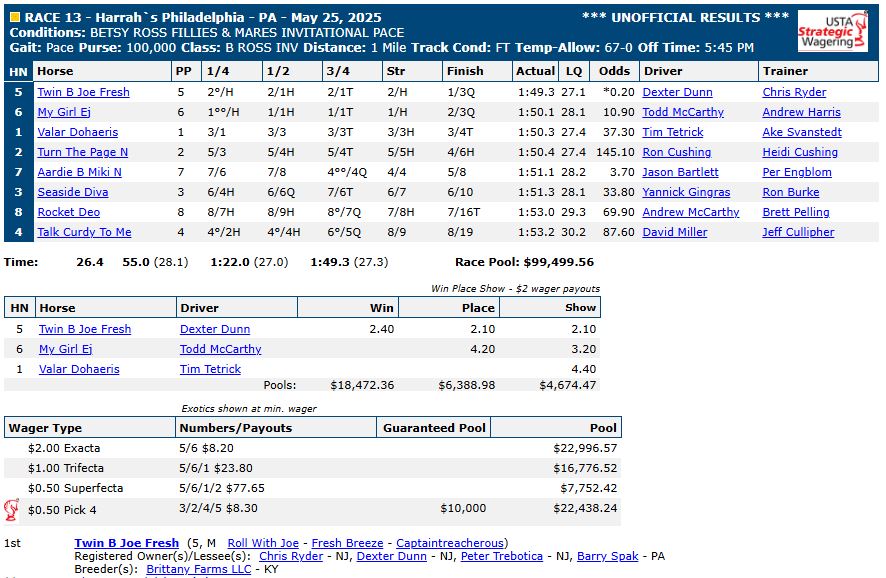886x578 pixels.
Task: Open owner Peter Trebotica link
Action: point(501,556)
